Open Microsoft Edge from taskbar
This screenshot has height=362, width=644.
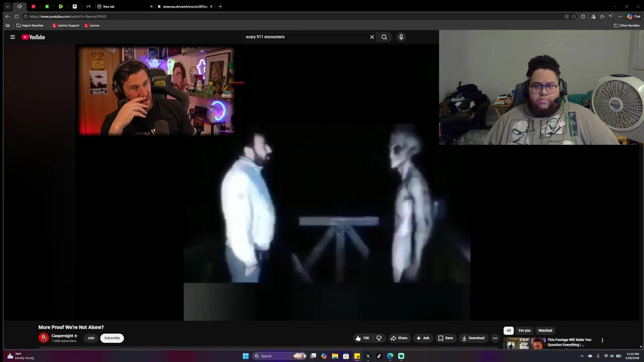(x=390, y=356)
